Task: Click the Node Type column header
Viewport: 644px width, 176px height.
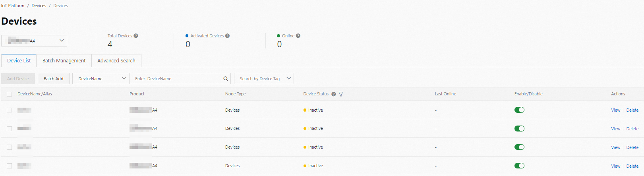Action: click(236, 94)
